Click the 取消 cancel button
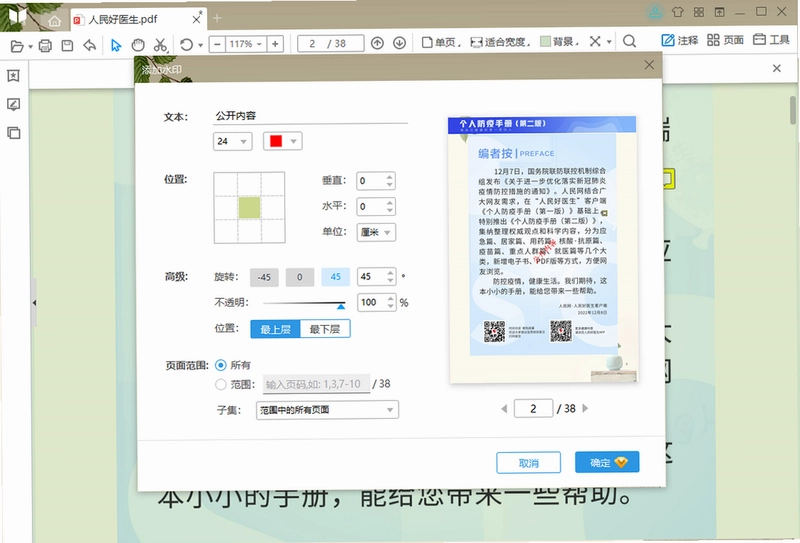 [x=529, y=463]
